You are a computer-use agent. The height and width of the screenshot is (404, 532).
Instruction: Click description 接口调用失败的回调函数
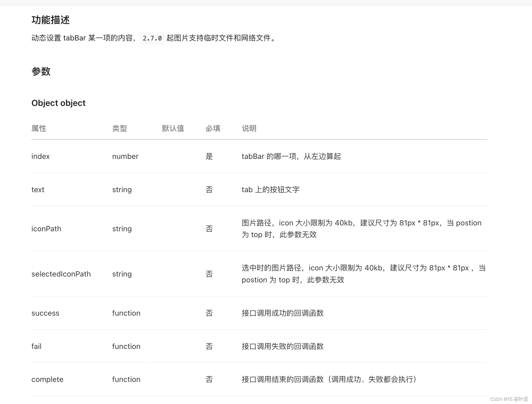point(283,346)
